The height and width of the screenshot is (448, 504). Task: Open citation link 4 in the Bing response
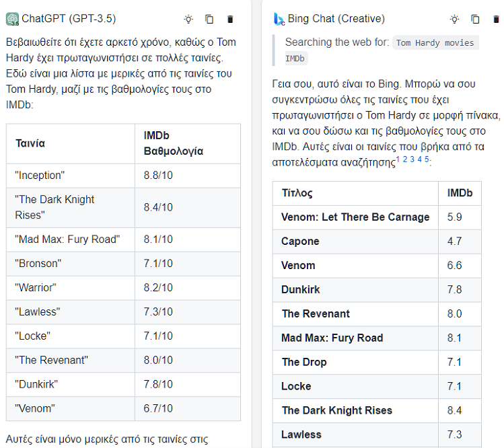click(x=419, y=159)
